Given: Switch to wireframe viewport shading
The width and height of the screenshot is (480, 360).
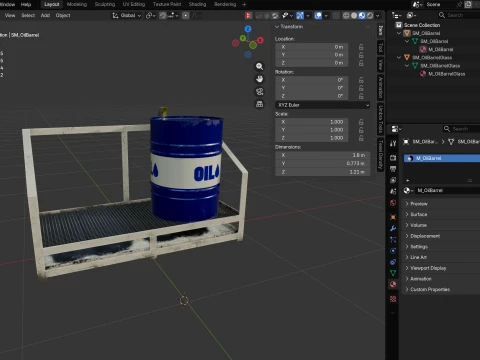Looking at the screenshot, I should coord(346,15).
